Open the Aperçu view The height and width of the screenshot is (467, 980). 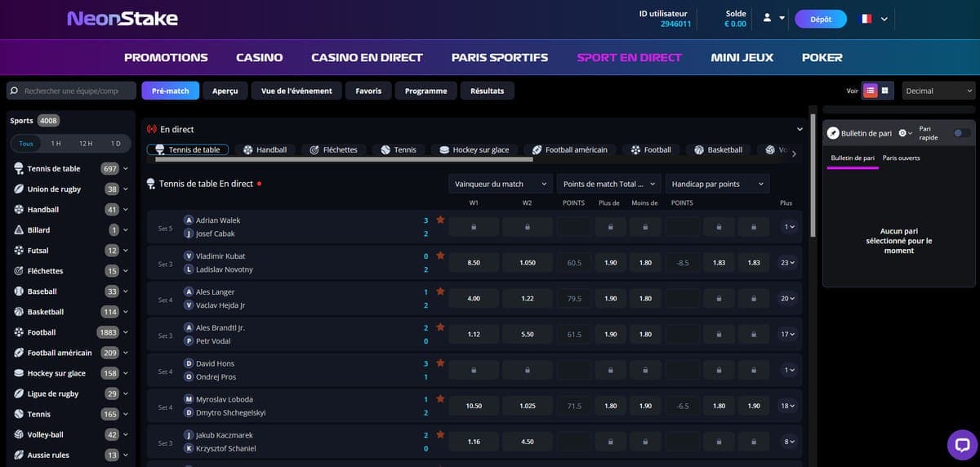[225, 91]
